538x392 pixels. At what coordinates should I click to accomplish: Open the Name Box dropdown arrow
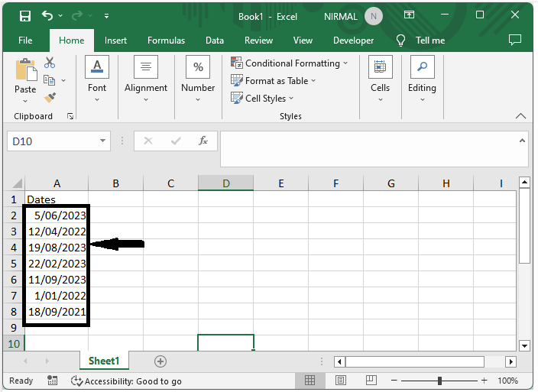coord(102,141)
